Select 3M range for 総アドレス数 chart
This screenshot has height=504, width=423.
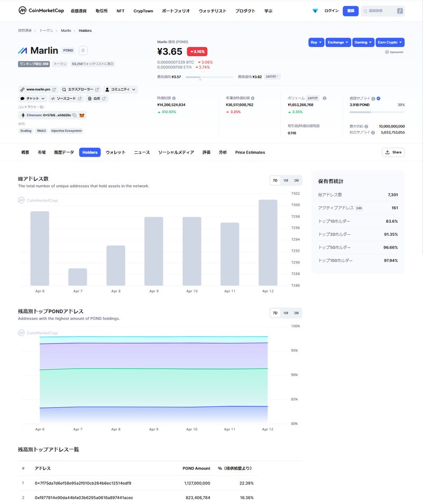click(x=296, y=181)
